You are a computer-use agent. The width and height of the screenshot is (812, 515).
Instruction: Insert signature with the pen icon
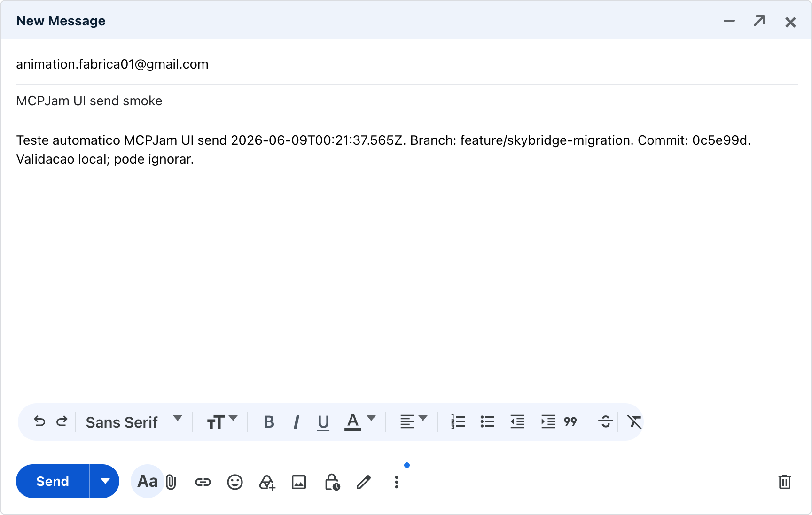(x=364, y=482)
